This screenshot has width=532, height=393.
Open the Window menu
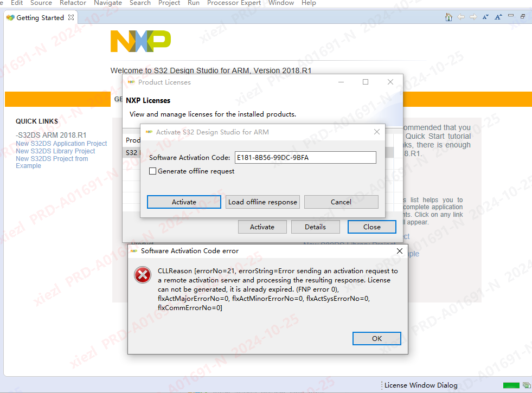click(x=281, y=3)
